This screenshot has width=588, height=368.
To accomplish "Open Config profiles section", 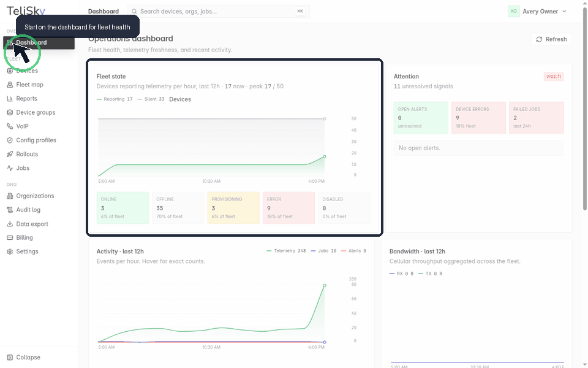I will click(x=39, y=140).
